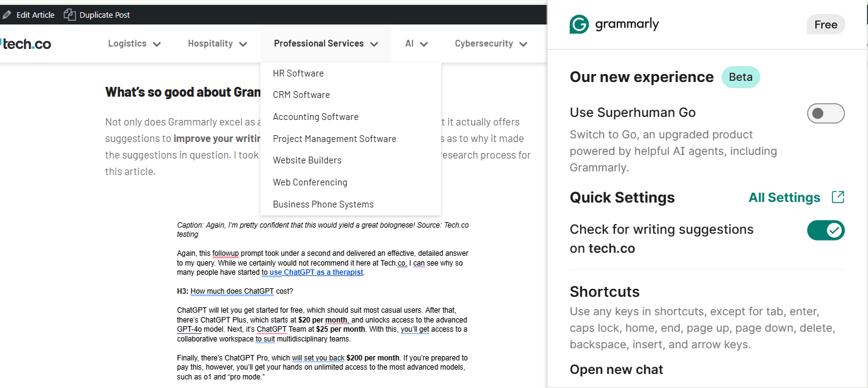
Task: Expand the Logistics dropdown
Action: coord(134,43)
